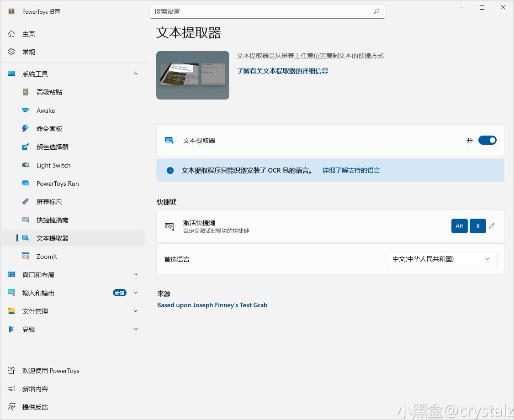Click the 开 toggle state label
The height and width of the screenshot is (420, 514).
(469, 141)
